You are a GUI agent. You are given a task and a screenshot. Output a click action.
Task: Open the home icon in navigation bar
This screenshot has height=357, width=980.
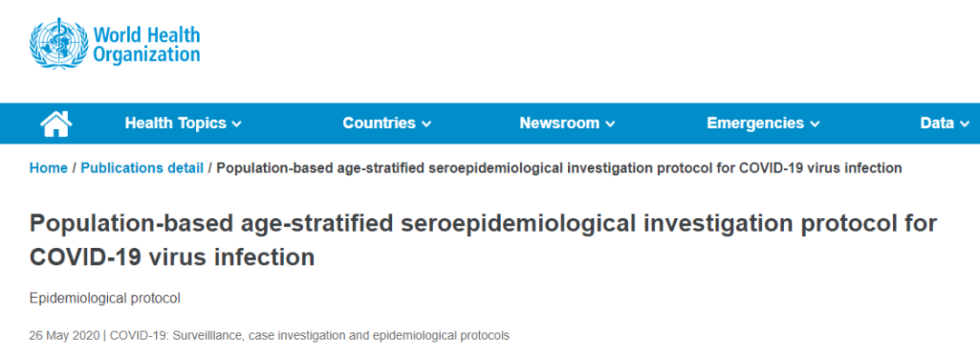(x=56, y=124)
